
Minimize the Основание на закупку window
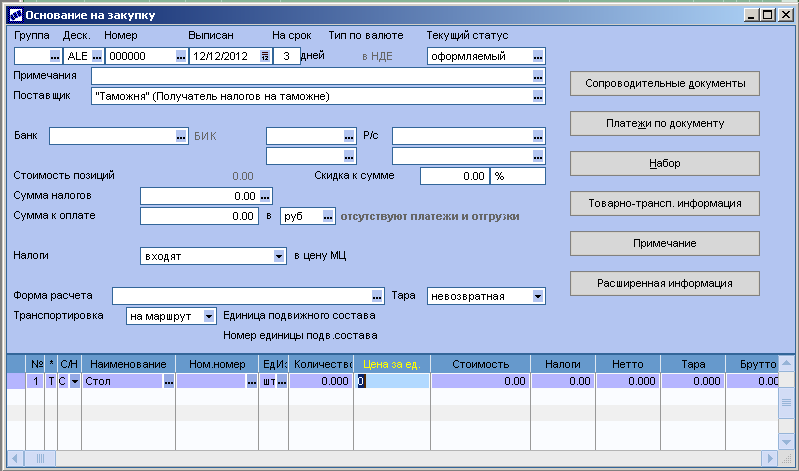pyautogui.click(x=751, y=15)
